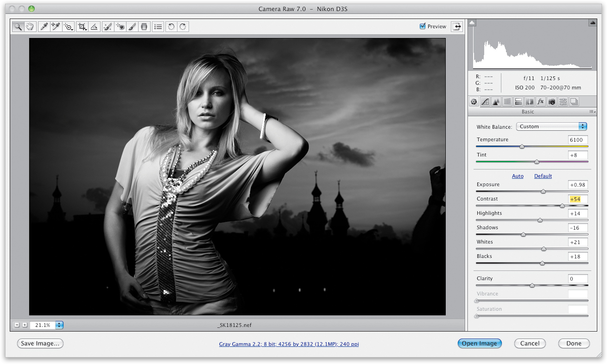Select the Adjustment Brush tool
The image size is (607, 364).
click(x=132, y=27)
